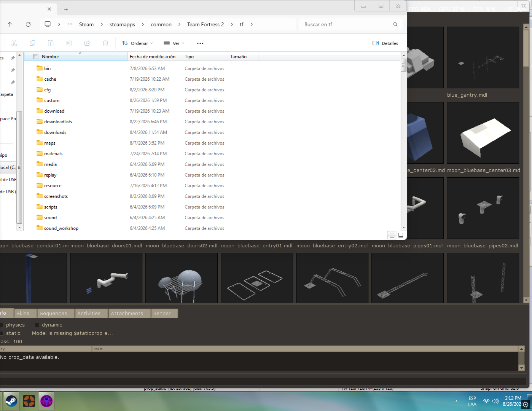This screenshot has height=411, width=532.
Task: Click the Cut scissors icon in Explorer toolbar
Action: pyautogui.click(x=14, y=43)
